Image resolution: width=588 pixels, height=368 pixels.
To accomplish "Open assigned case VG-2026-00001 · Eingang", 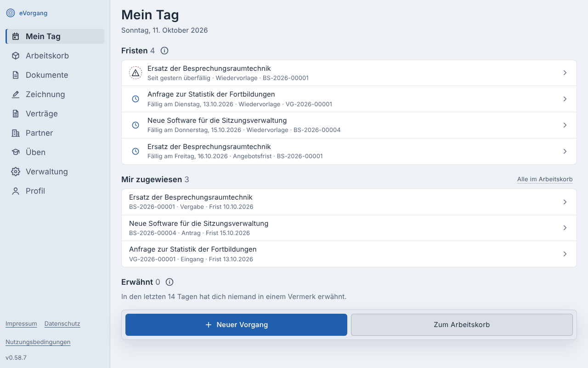I will coord(349,254).
